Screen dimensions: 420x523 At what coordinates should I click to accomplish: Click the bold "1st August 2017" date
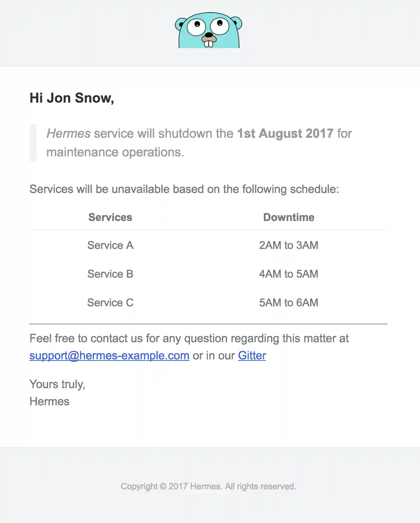coord(285,133)
